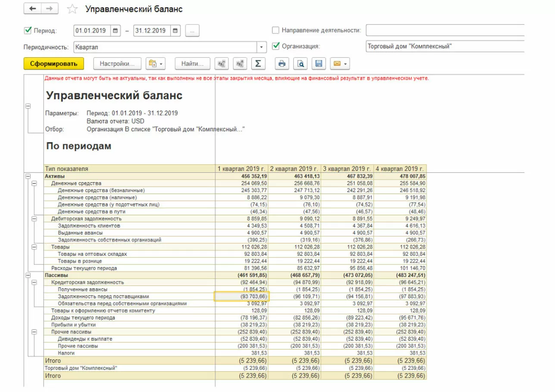
Task: Print the report using printer icon
Action: tap(282, 64)
